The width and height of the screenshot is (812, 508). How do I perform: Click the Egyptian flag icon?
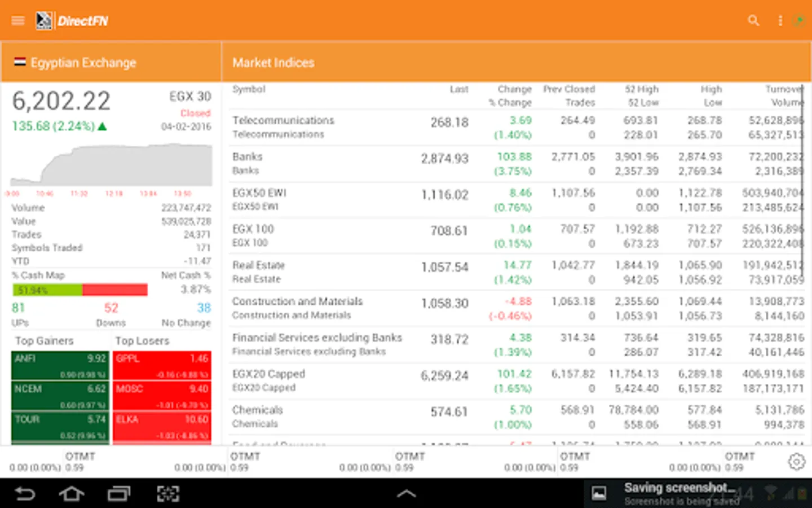tap(20, 62)
